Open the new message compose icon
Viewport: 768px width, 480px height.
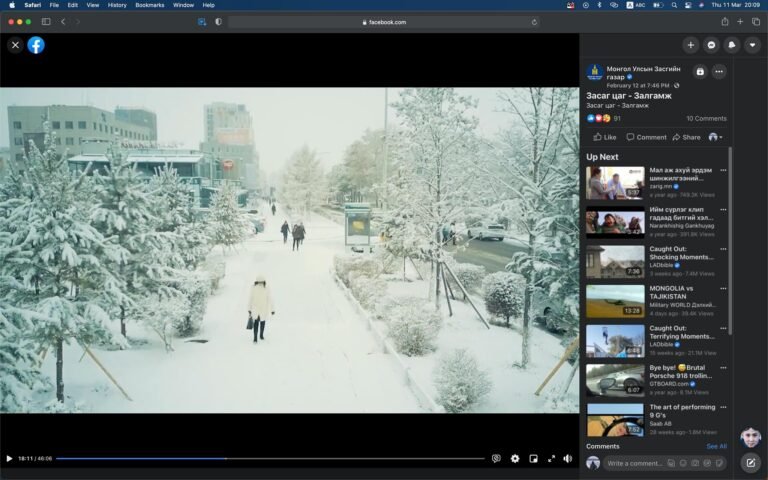(x=750, y=462)
